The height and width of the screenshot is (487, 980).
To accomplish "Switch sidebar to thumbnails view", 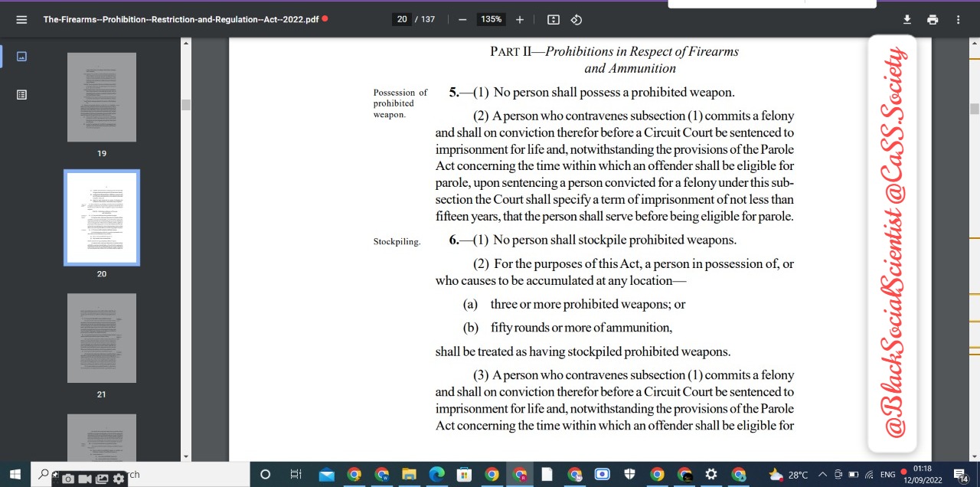I will [21, 56].
